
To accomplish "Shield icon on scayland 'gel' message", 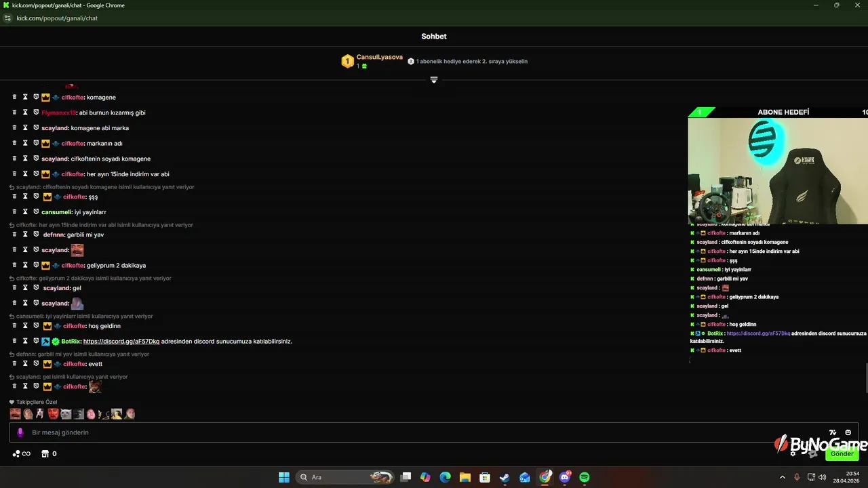I will 36,288.
